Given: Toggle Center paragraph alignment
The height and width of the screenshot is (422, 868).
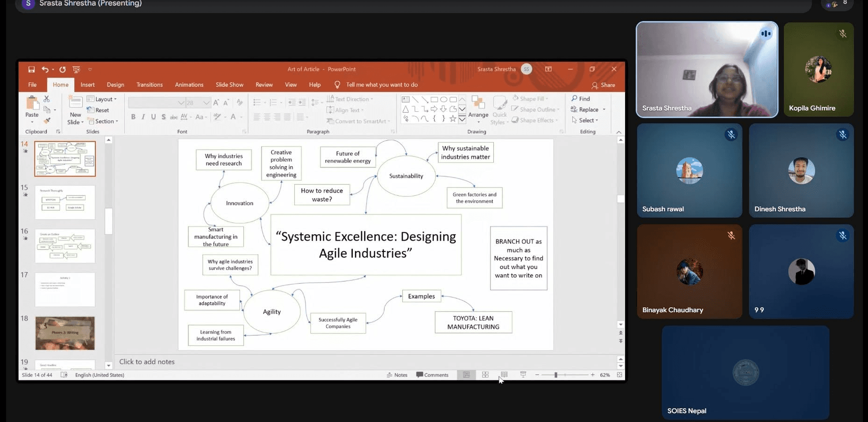Looking at the screenshot, I should click(x=267, y=117).
